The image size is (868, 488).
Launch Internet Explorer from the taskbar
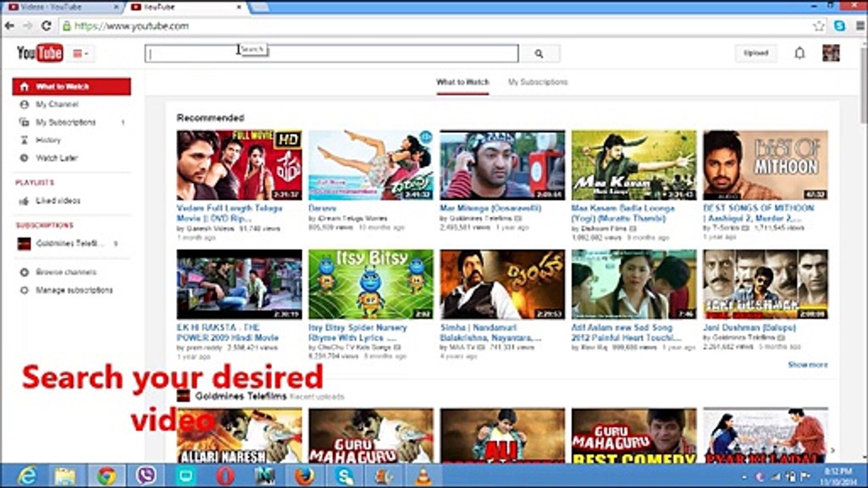pos(27,476)
